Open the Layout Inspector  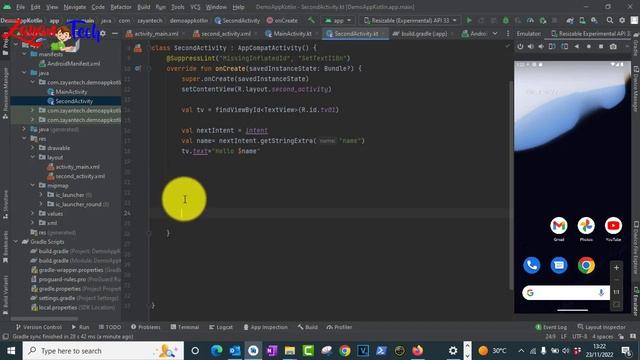(601, 327)
